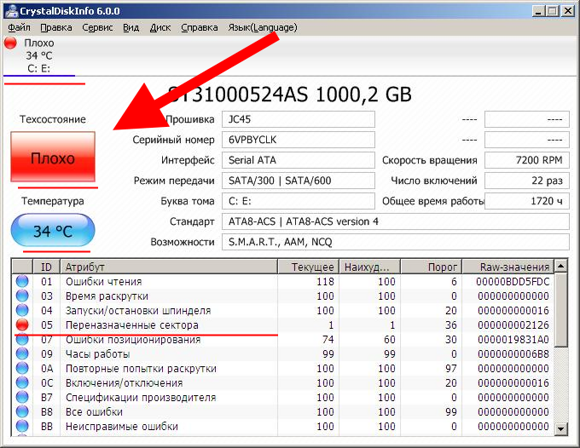Select the red disk status icon for C: E:

pos(10,43)
